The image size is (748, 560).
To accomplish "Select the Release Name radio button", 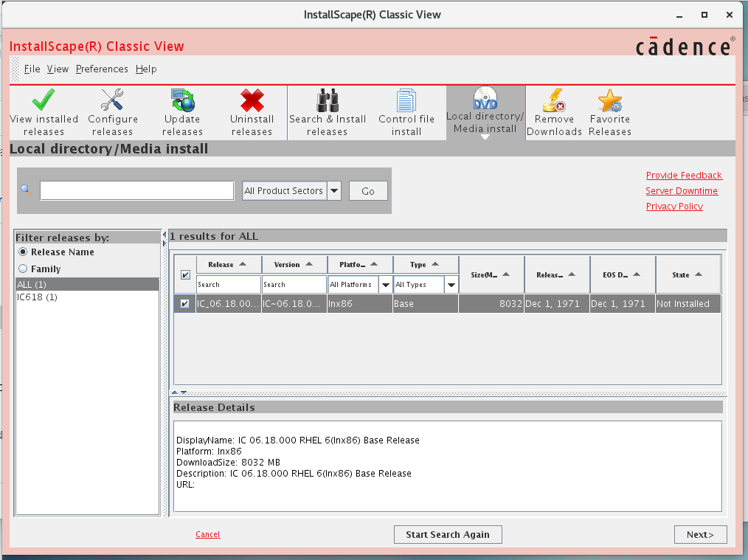I will (23, 252).
